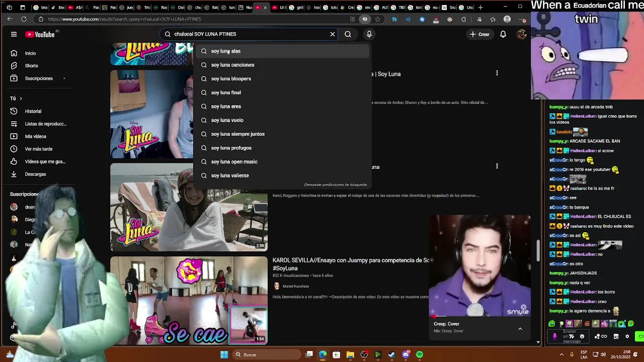Image resolution: width=644 pixels, height=362 pixels.
Task: Run search with the magnifier button
Action: tap(348, 34)
